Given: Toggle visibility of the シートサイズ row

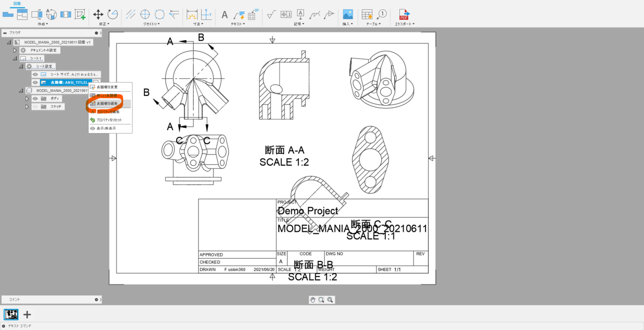Looking at the screenshot, I should [35, 75].
